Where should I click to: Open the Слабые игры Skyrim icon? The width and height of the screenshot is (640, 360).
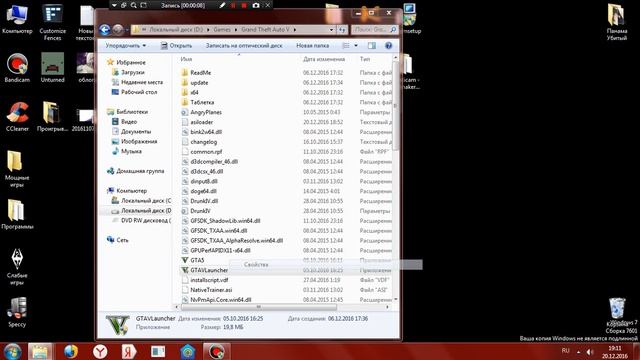coord(17,267)
